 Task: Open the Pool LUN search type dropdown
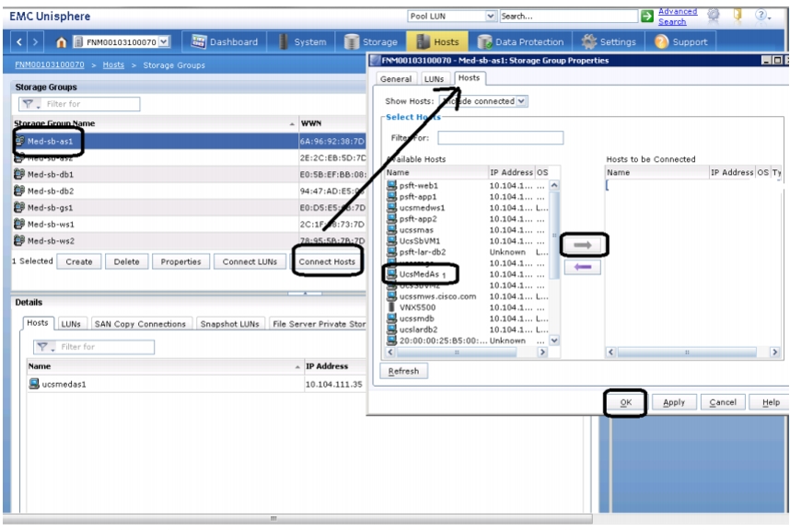(x=490, y=17)
